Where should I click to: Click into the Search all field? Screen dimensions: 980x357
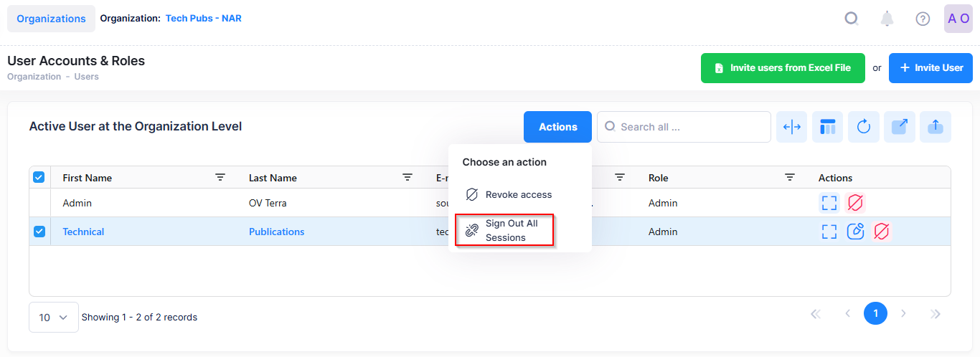[x=689, y=127]
